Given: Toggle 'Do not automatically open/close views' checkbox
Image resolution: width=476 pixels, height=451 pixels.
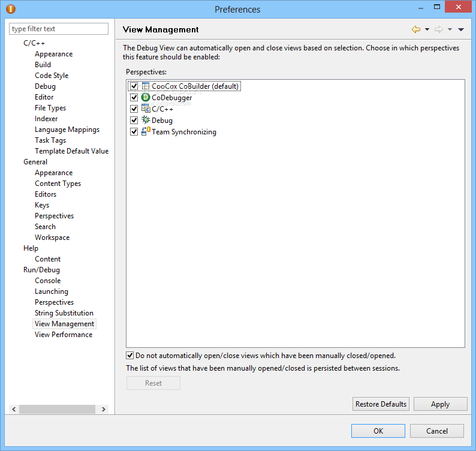Looking at the screenshot, I should [x=129, y=355].
